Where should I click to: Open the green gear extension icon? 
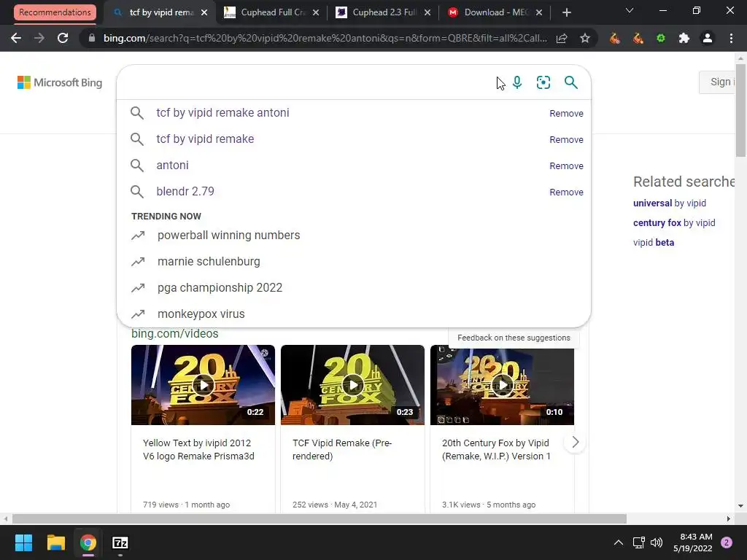pos(661,38)
